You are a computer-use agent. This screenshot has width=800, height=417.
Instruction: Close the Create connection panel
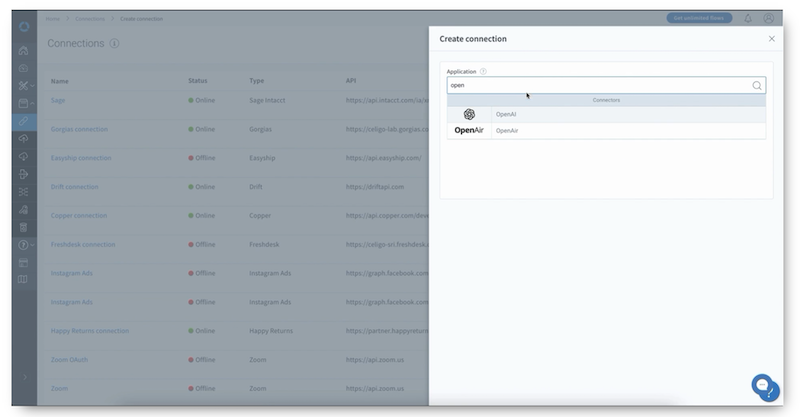771,39
